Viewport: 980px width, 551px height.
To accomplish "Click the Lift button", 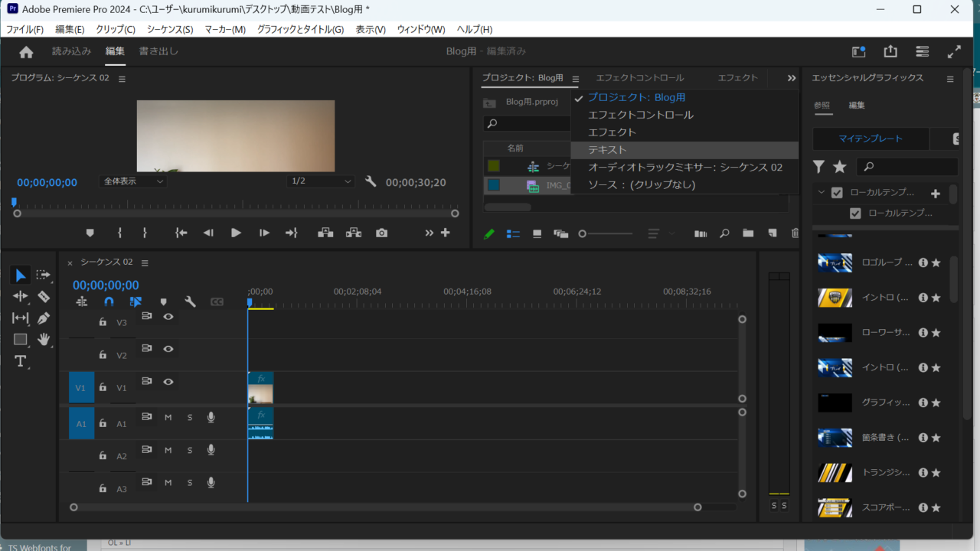I will 325,233.
